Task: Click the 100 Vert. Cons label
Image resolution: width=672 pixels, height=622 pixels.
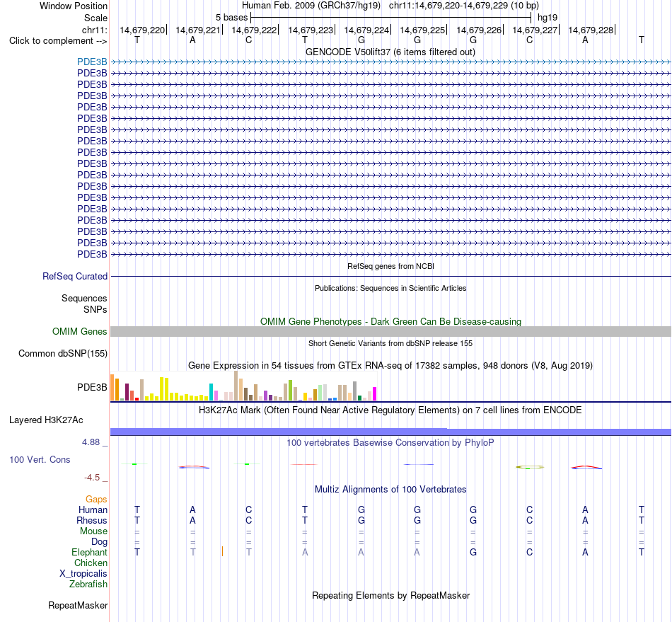Action: (x=40, y=459)
